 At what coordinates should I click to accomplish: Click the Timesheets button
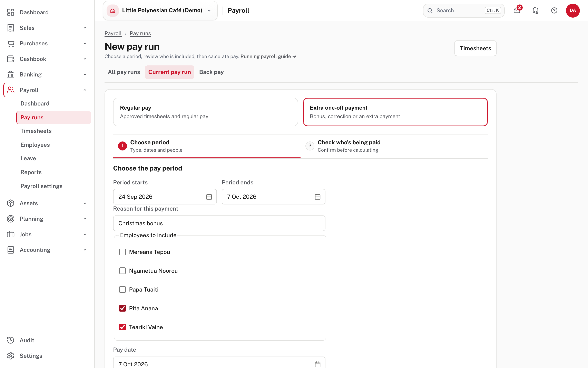tap(475, 48)
